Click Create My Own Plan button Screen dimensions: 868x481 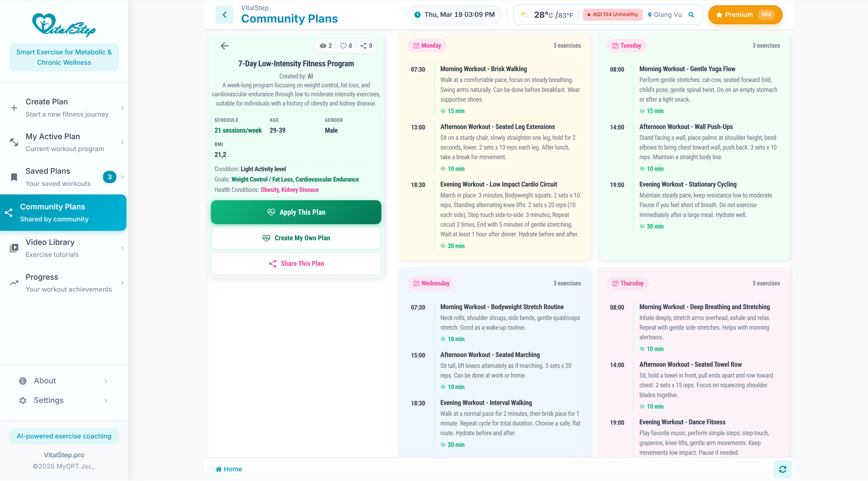(x=296, y=238)
